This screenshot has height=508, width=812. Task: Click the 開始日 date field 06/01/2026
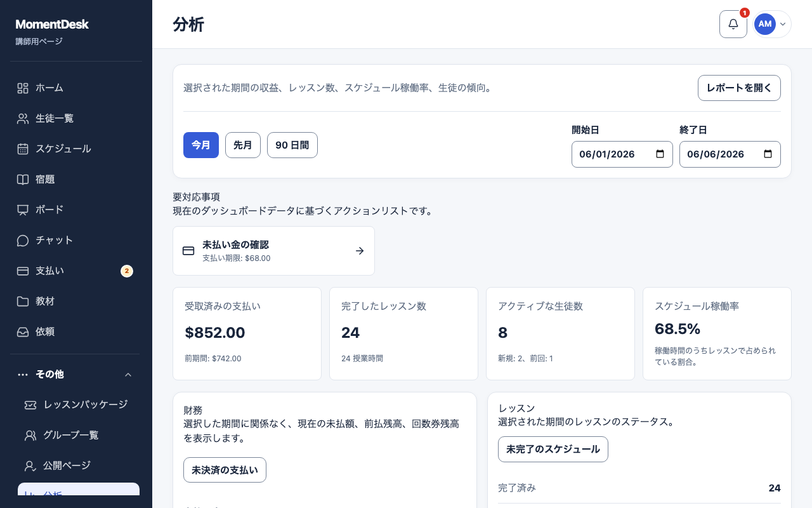click(x=622, y=154)
